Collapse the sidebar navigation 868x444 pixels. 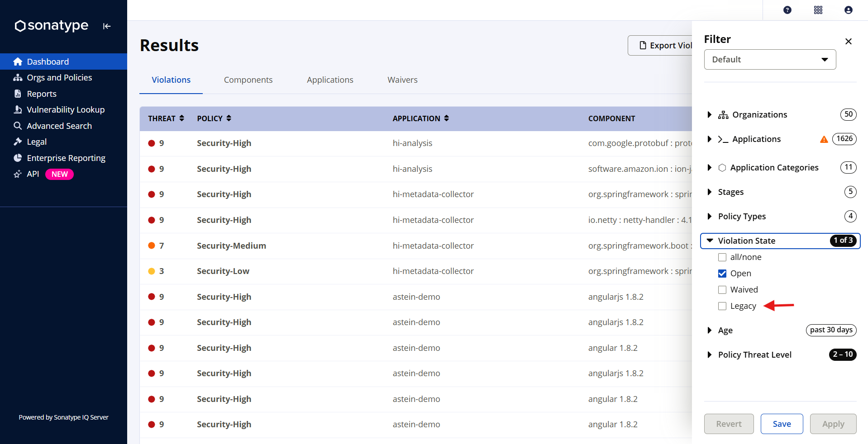click(x=107, y=26)
